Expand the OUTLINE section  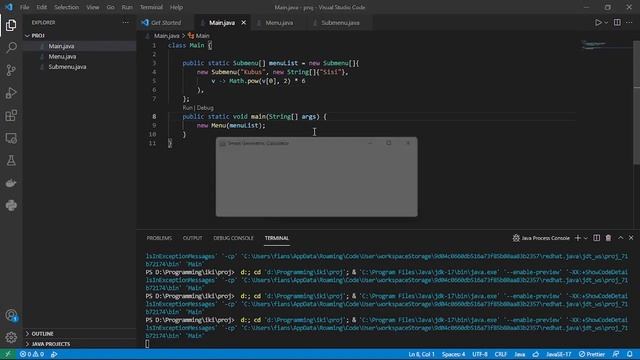(x=80, y=334)
